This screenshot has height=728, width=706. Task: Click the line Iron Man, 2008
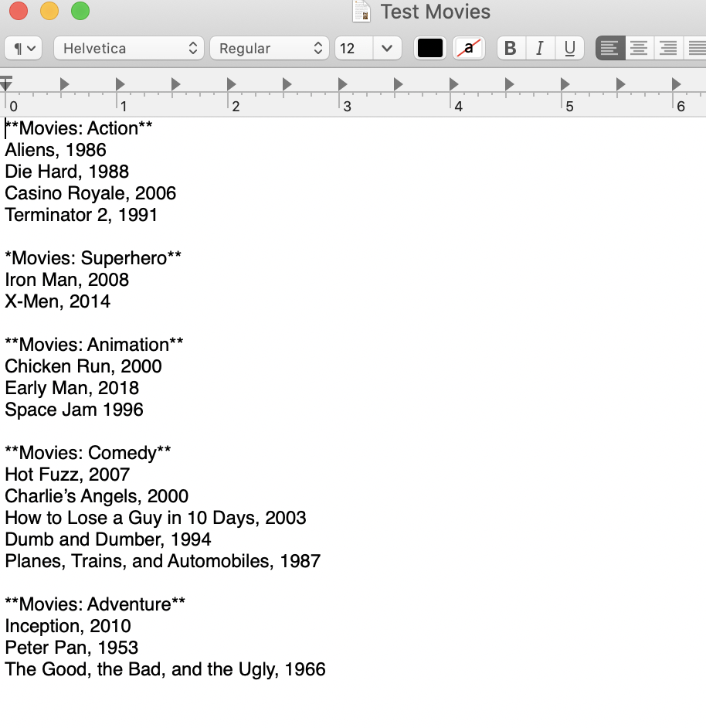tap(66, 280)
